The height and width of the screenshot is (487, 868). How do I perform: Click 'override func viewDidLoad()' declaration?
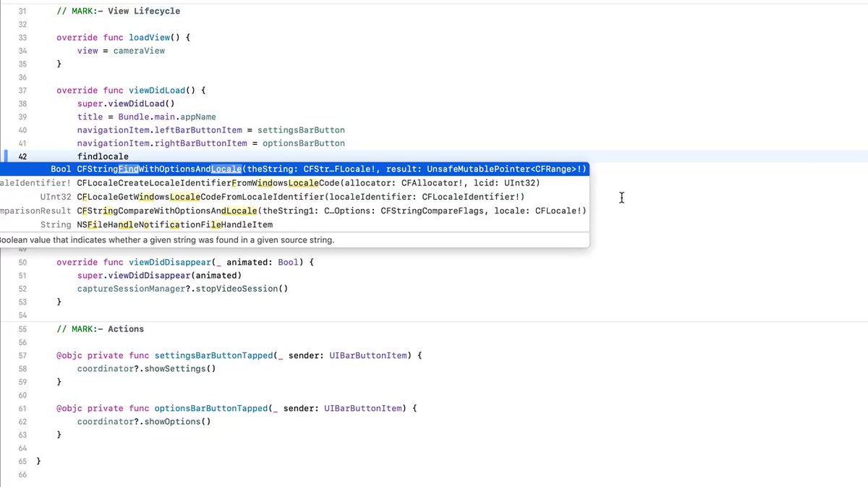132,90
